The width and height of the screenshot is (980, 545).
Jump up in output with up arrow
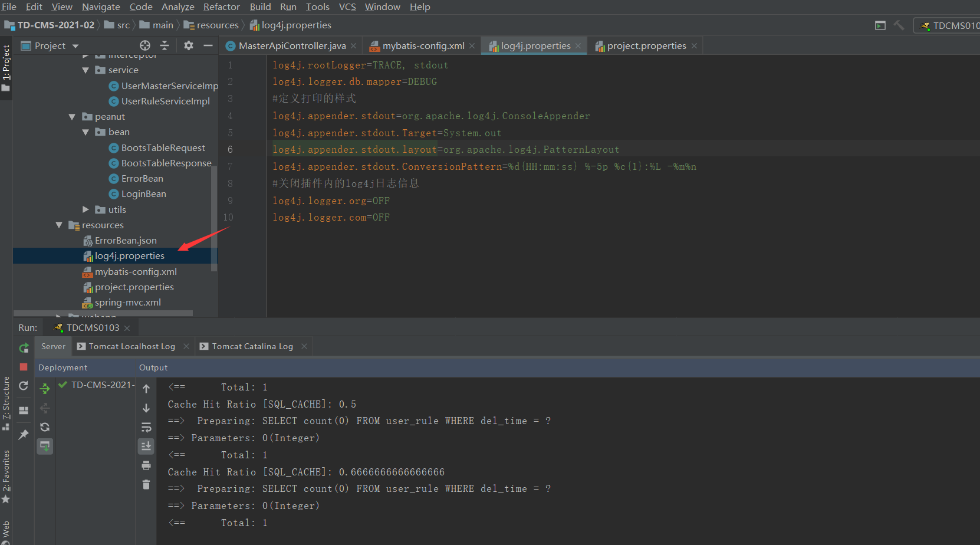coord(146,389)
